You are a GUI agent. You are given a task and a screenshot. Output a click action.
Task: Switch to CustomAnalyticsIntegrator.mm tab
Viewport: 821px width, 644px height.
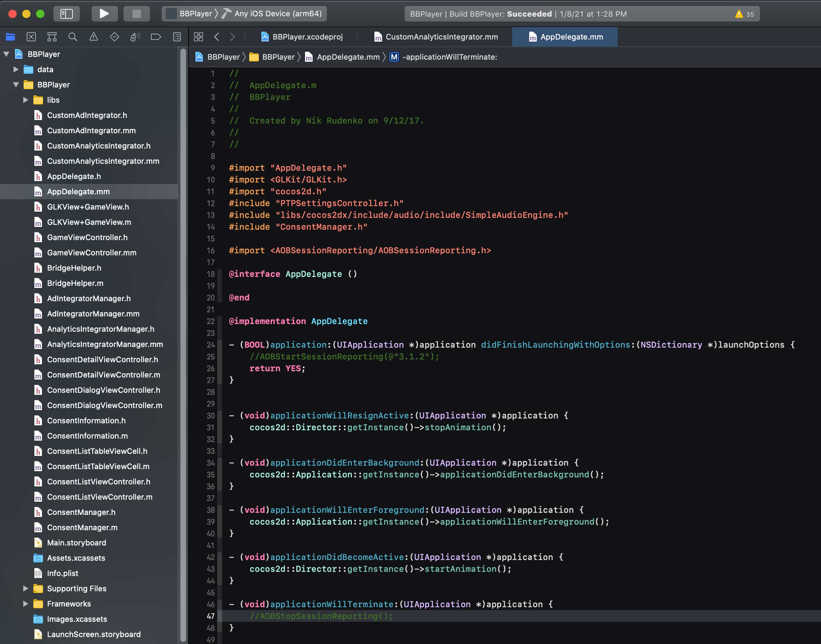tap(436, 37)
